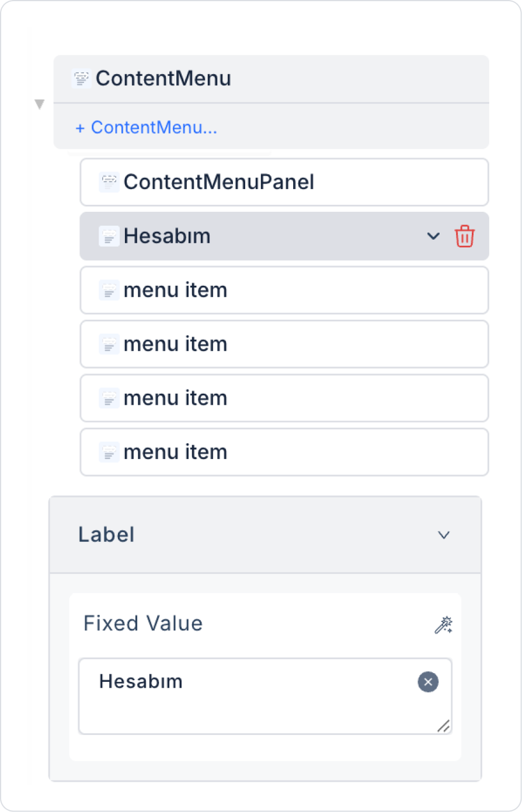Select the last 'menu item' row
This screenshot has height=812, width=522.
point(284,452)
